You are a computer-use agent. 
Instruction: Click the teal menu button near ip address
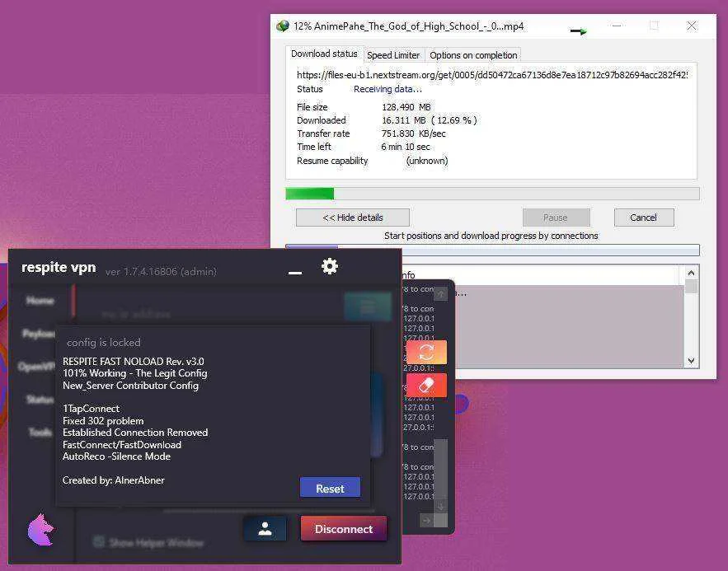coord(368,307)
